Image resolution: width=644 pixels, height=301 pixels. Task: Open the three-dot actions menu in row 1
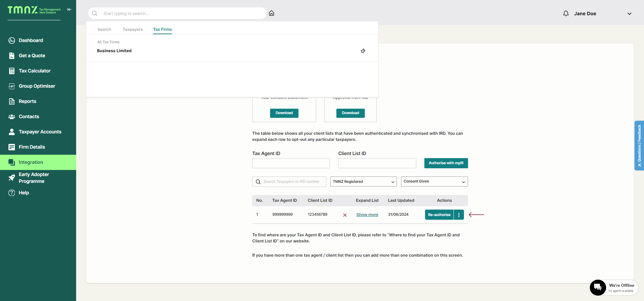point(459,215)
